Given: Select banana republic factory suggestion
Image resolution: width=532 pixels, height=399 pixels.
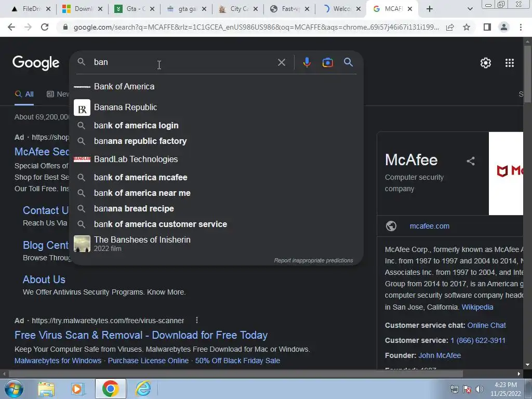Looking at the screenshot, I should [216, 141].
